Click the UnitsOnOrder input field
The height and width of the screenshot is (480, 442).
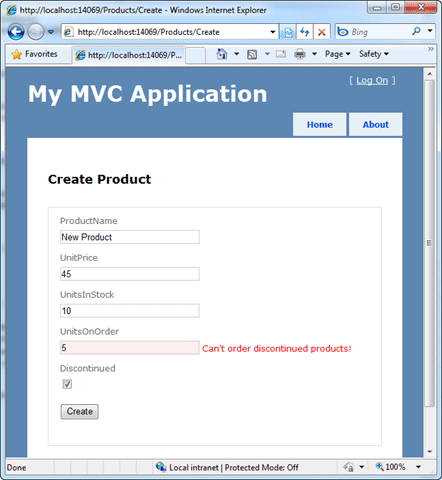click(x=130, y=348)
